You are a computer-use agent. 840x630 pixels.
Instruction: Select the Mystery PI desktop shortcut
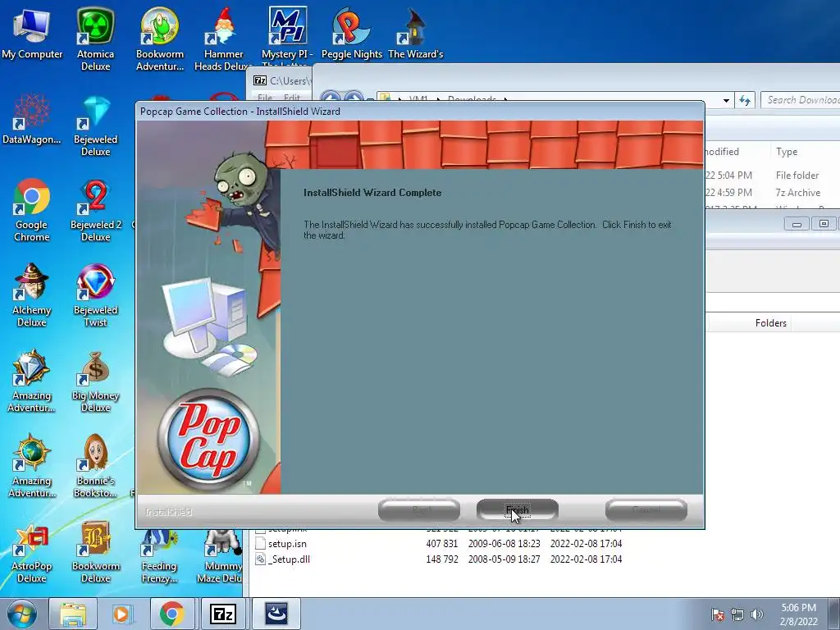[x=287, y=34]
